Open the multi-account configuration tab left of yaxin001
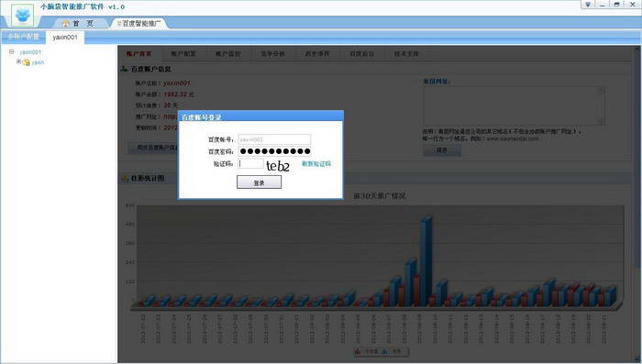 (23, 37)
